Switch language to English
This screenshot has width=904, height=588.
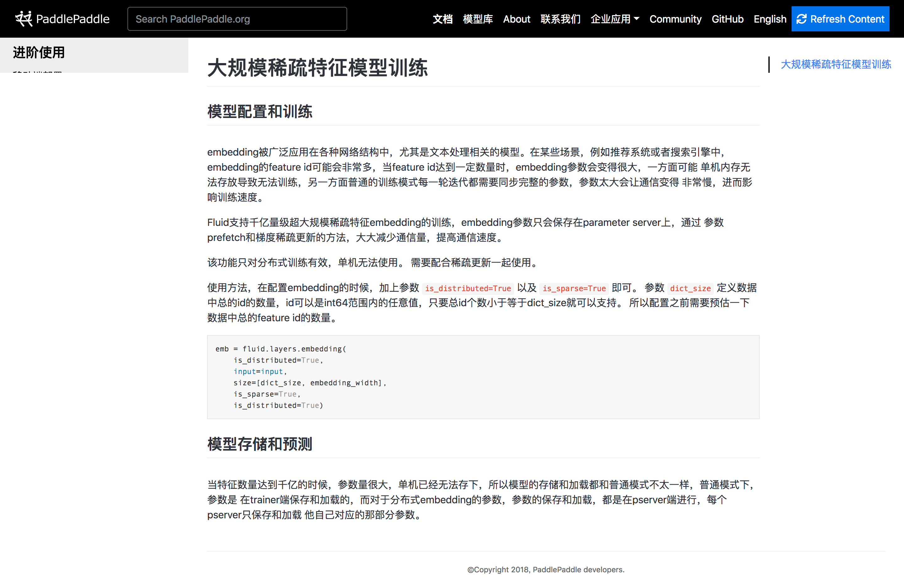tap(770, 19)
